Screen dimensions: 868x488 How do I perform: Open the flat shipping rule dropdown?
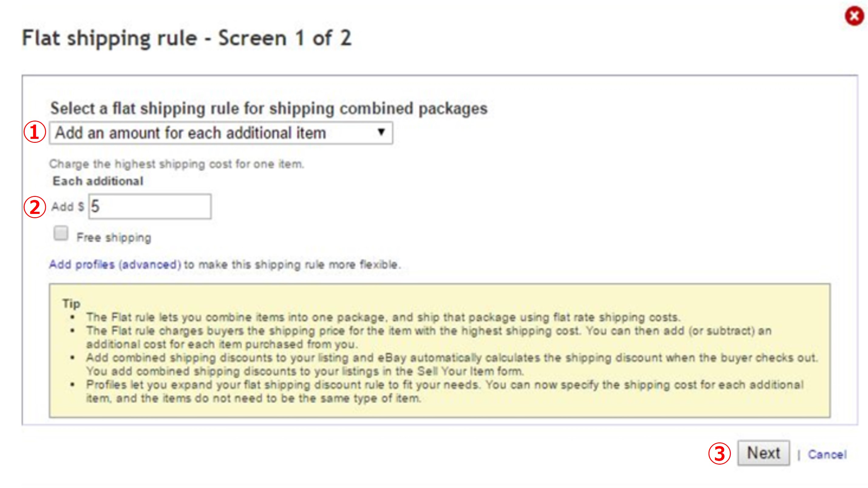(x=221, y=133)
